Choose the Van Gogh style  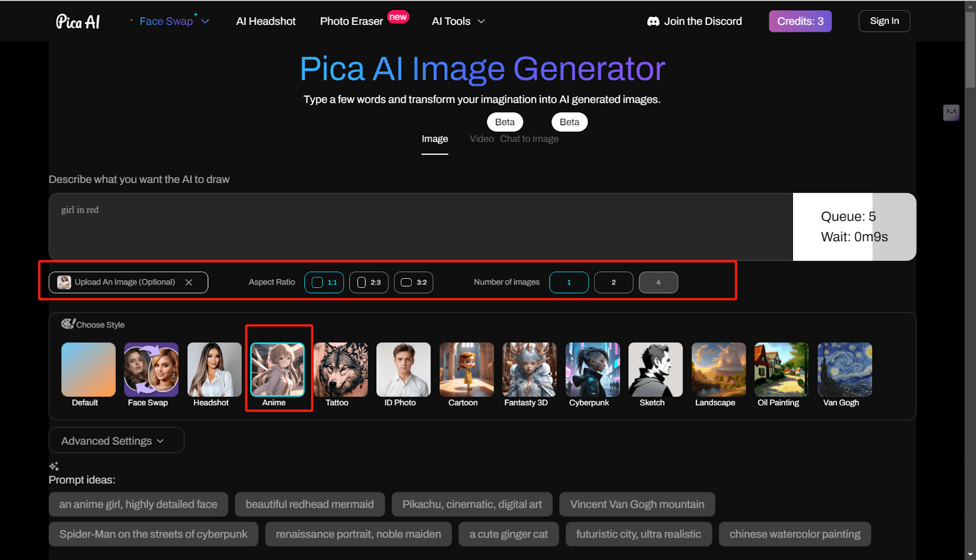coord(845,370)
